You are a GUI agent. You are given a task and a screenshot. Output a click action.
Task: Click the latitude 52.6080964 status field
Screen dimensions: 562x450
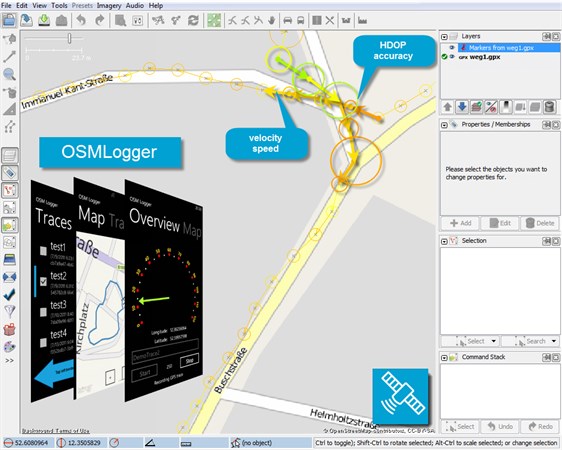(28, 443)
